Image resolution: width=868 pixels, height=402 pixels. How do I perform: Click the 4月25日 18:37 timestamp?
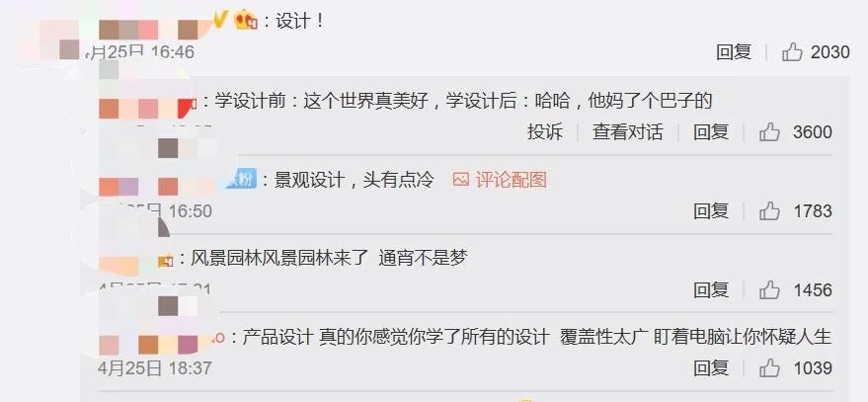[155, 367]
